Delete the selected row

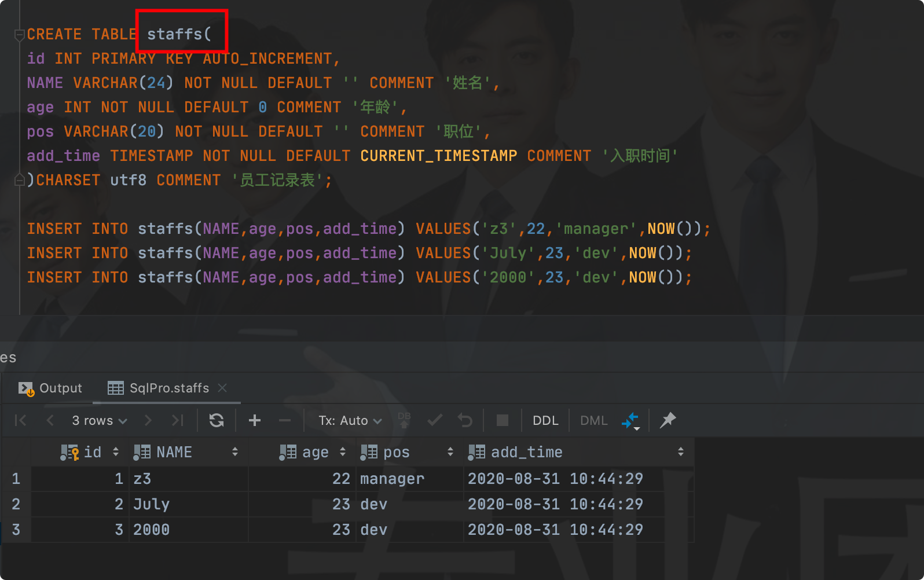[x=284, y=420]
